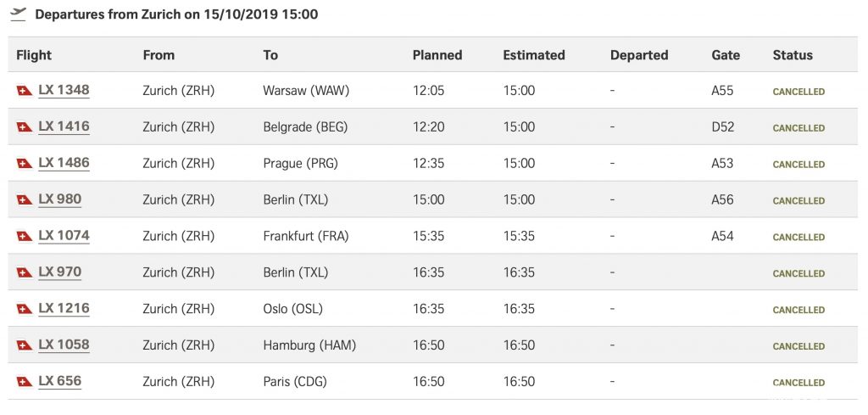Click the departing plane icon in the title

click(x=19, y=14)
